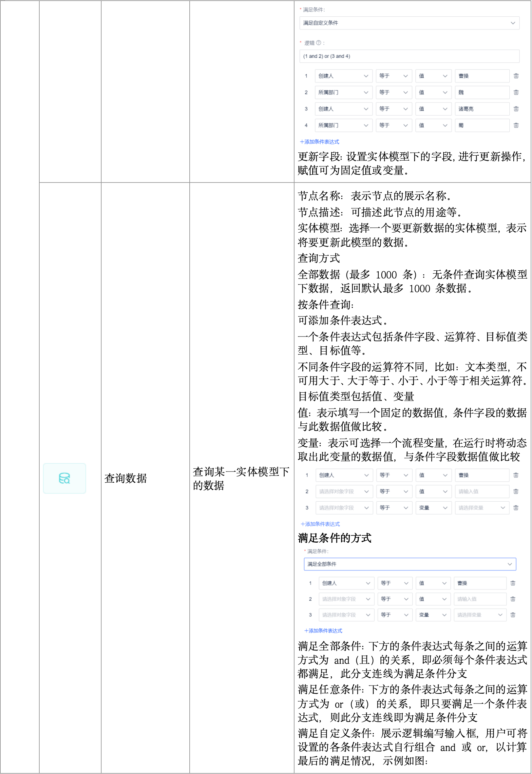This screenshot has width=532, height=774.
Task: Delete row 1 in the form above the 满足条件的方式 heading
Action: click(516, 475)
